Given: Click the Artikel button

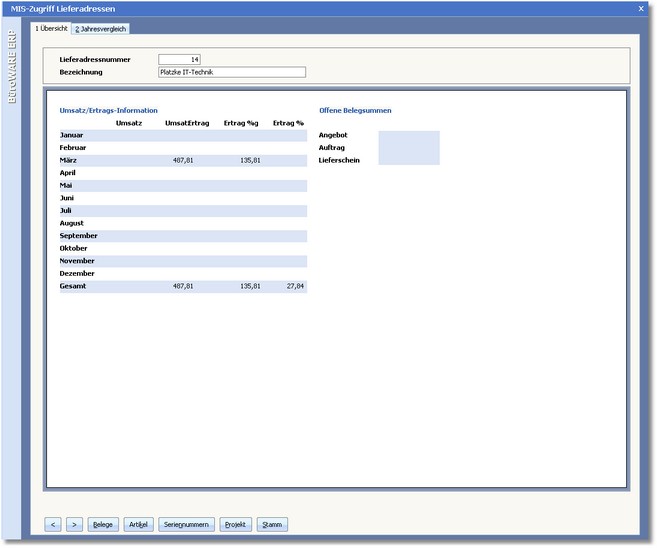Looking at the screenshot, I should point(138,524).
